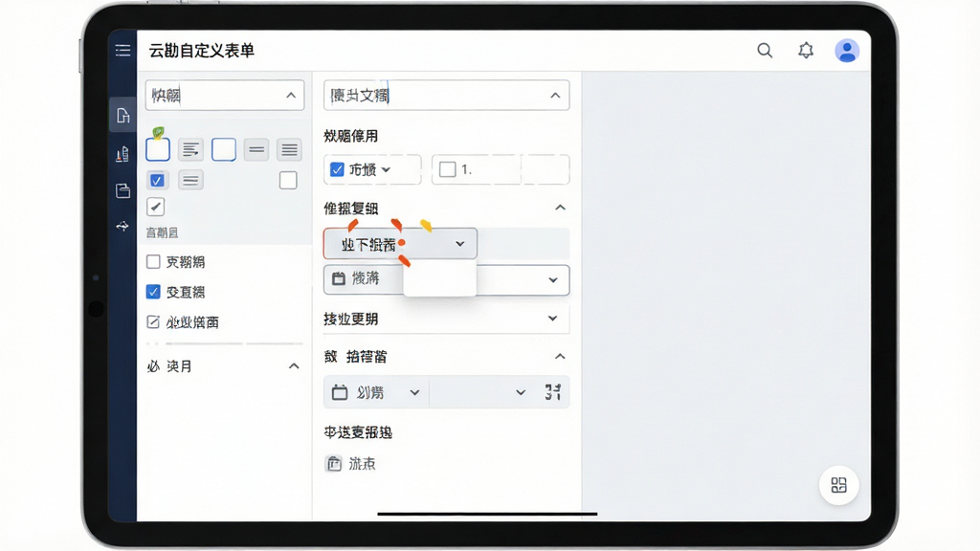Pick the left-aligned paragraph component icon
Image resolution: width=980 pixels, height=551 pixels.
pyautogui.click(x=190, y=149)
